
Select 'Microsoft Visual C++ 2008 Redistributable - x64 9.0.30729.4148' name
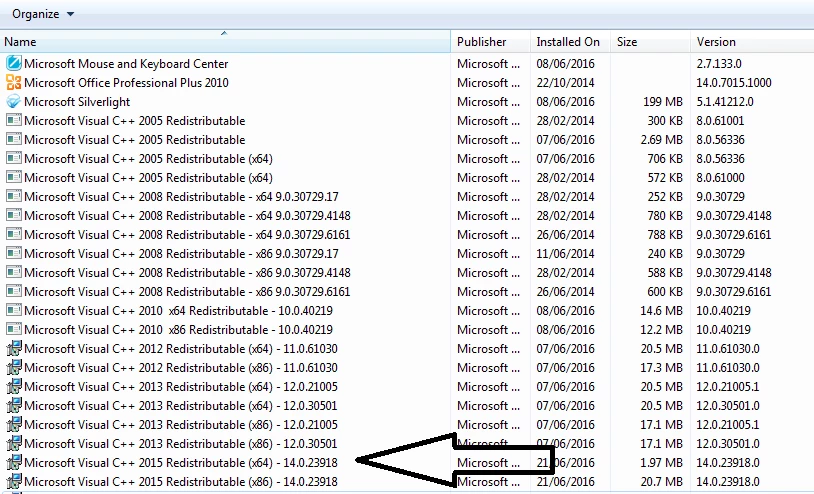pyautogui.click(x=187, y=215)
